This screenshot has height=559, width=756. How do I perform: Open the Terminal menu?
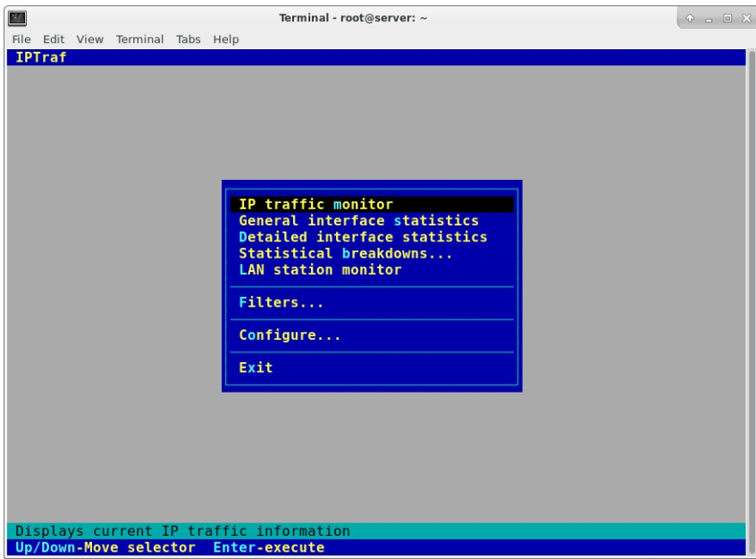tap(139, 39)
